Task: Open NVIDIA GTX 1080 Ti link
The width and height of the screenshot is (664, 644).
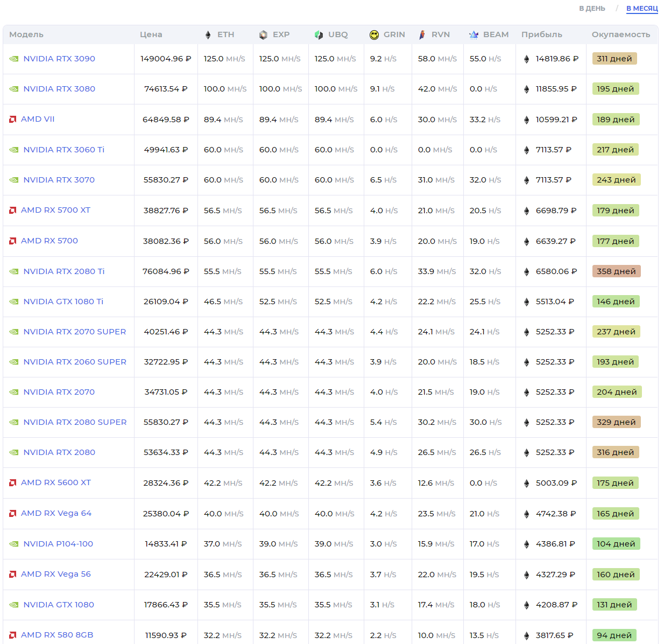Action: pos(63,302)
